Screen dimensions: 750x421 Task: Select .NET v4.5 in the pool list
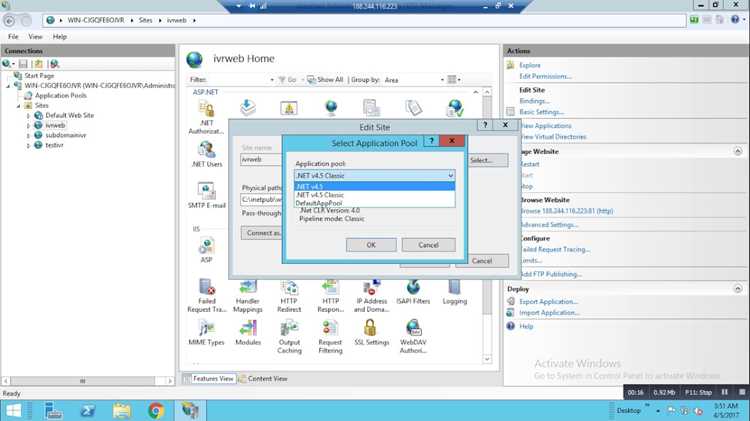375,186
